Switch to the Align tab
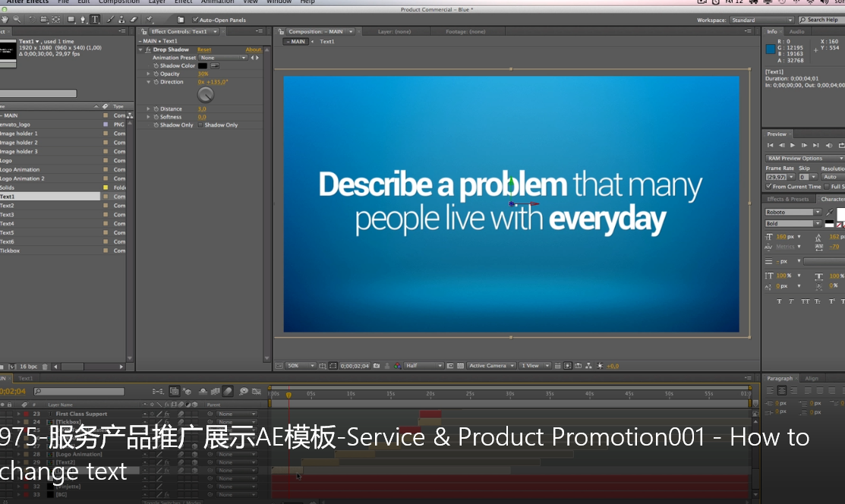The image size is (845, 504). click(x=812, y=379)
